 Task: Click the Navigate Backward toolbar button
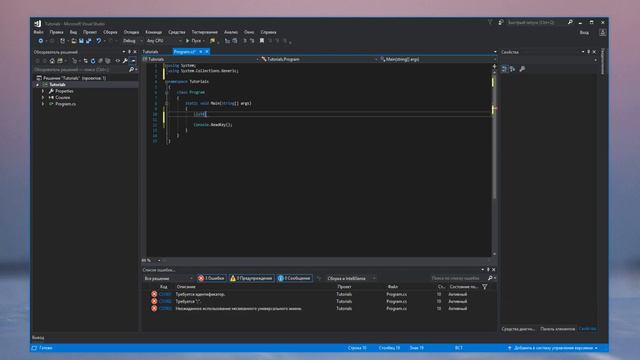click(x=40, y=41)
